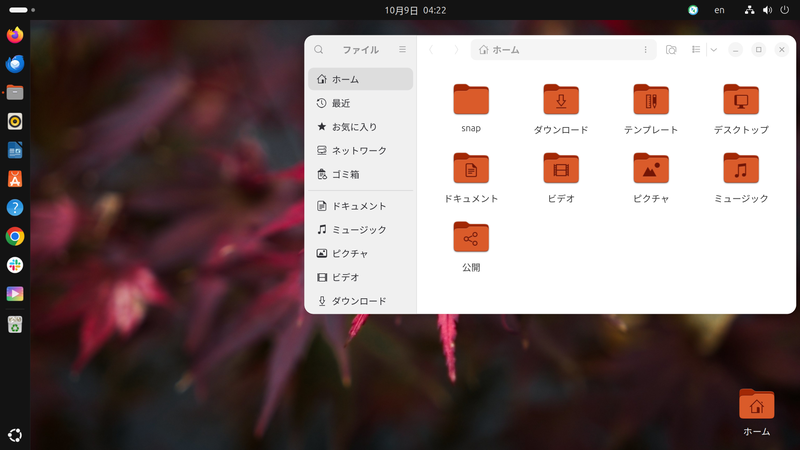Launch Slack from the dock
Image resolution: width=800 pixels, height=450 pixels.
point(15,265)
